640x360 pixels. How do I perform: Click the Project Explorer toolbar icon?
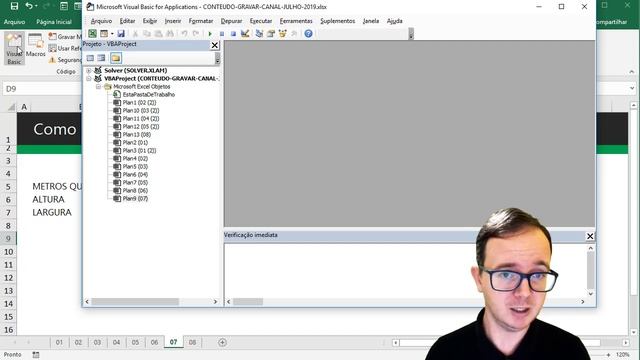(x=259, y=33)
